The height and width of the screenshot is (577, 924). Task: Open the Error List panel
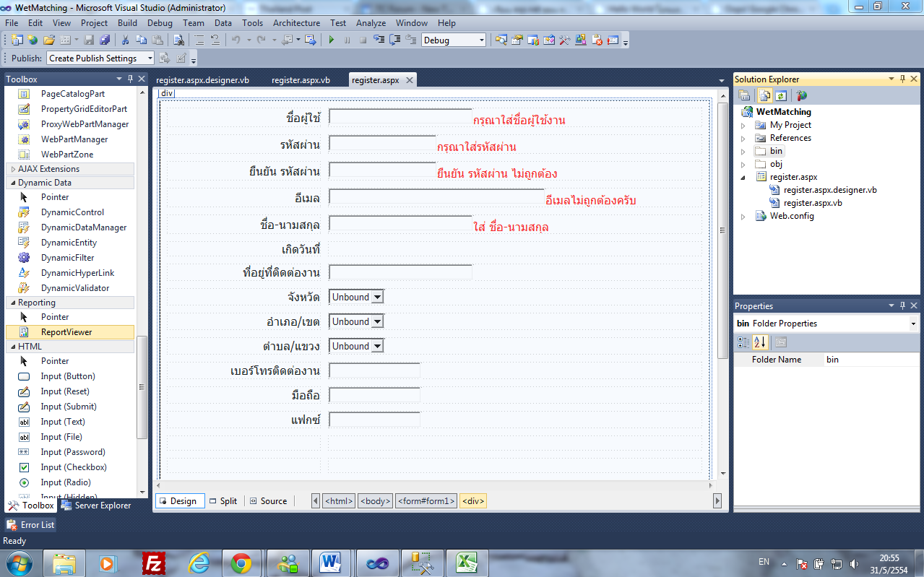31,525
